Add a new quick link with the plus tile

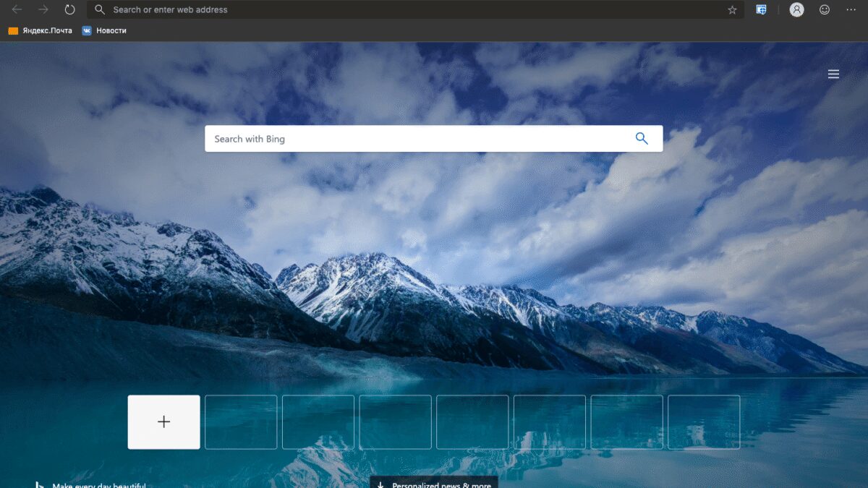[x=164, y=422]
